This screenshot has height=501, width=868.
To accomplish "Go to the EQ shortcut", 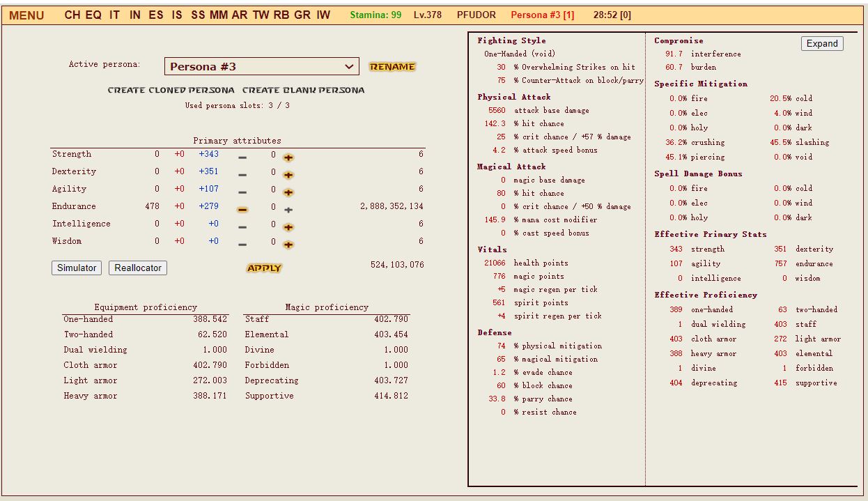I will [93, 15].
